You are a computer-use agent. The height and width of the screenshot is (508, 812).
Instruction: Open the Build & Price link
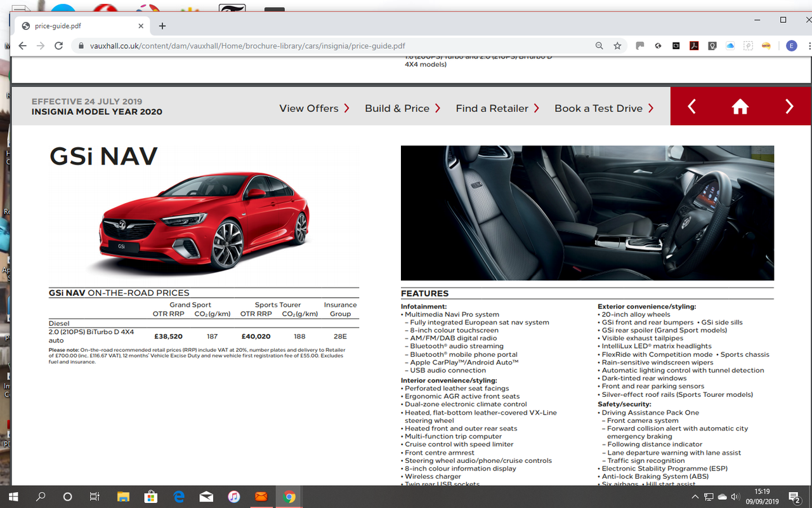(403, 109)
